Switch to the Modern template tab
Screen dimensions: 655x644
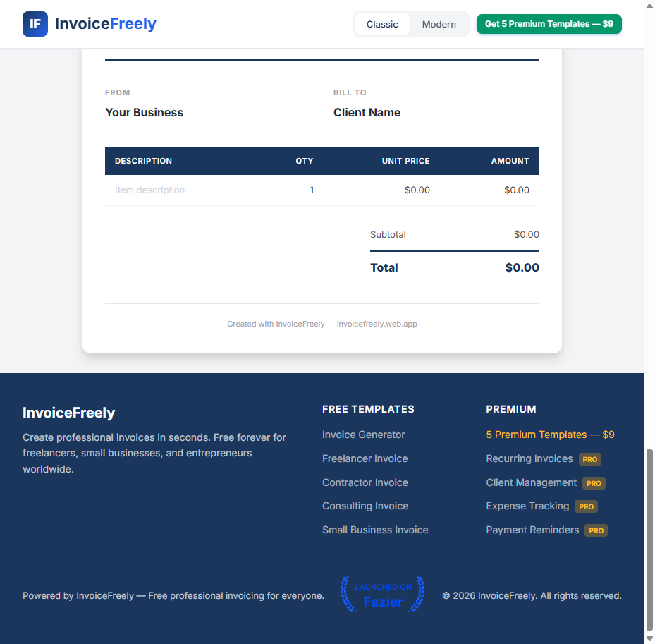click(439, 24)
